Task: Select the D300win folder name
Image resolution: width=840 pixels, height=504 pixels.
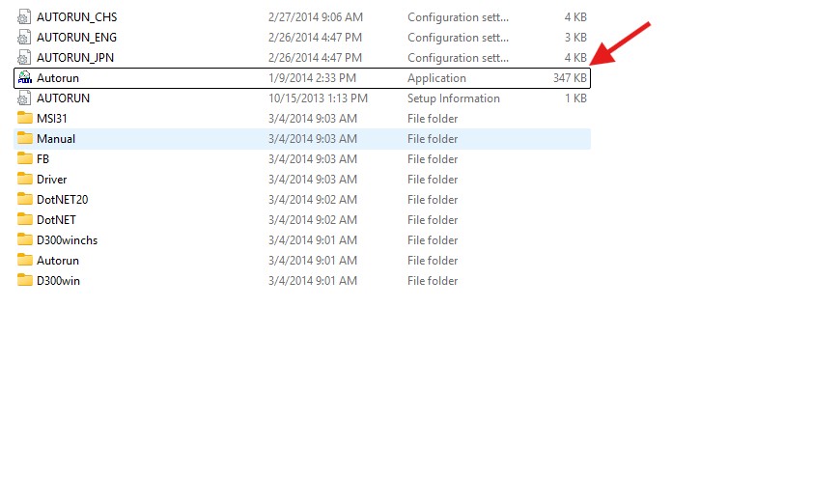Action: 58,281
